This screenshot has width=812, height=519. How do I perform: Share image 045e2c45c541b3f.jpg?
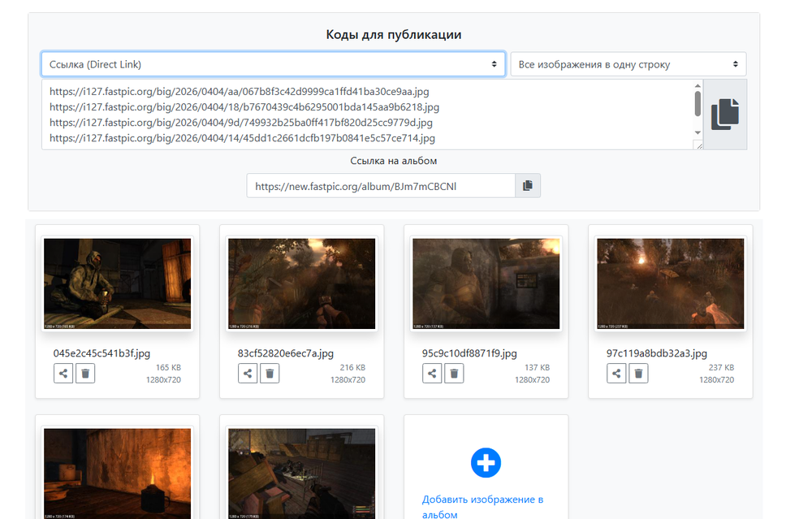point(64,373)
